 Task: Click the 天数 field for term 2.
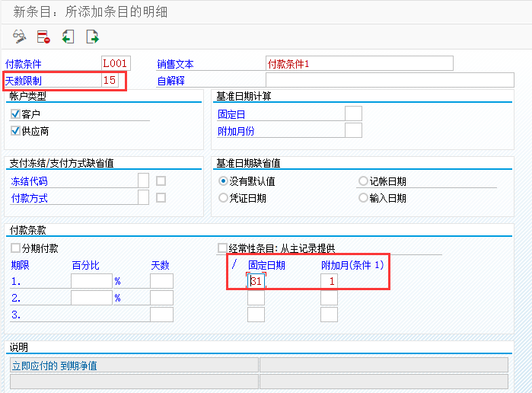point(161,298)
